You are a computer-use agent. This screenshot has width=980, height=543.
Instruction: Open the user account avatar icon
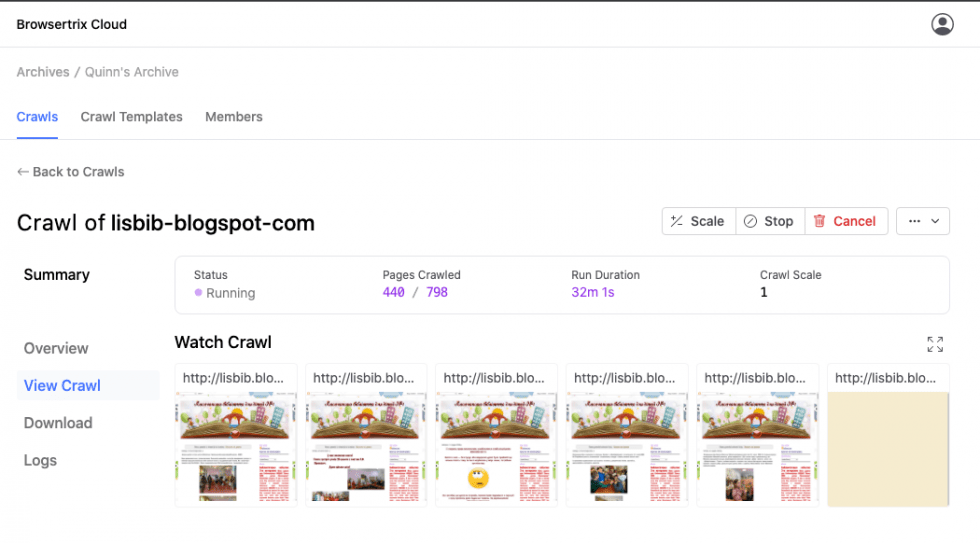(942, 24)
